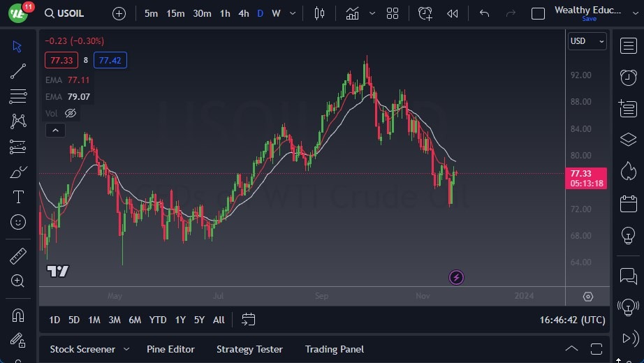
Task: Toggle the Vol indicator visibility eye
Action: point(71,113)
